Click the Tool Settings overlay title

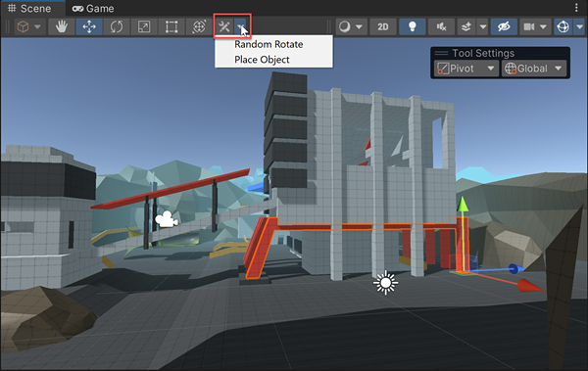[483, 53]
